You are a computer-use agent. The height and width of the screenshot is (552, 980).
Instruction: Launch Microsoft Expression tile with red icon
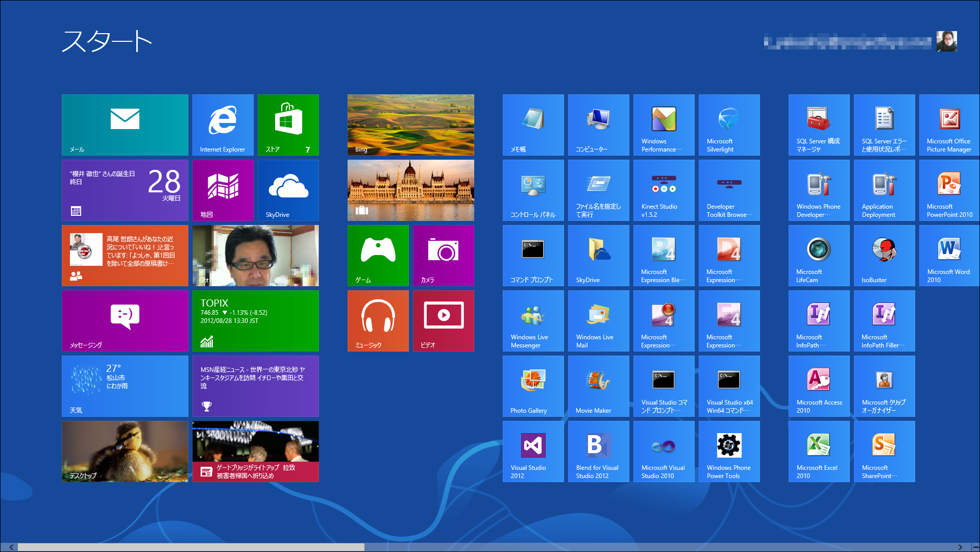[x=729, y=256]
